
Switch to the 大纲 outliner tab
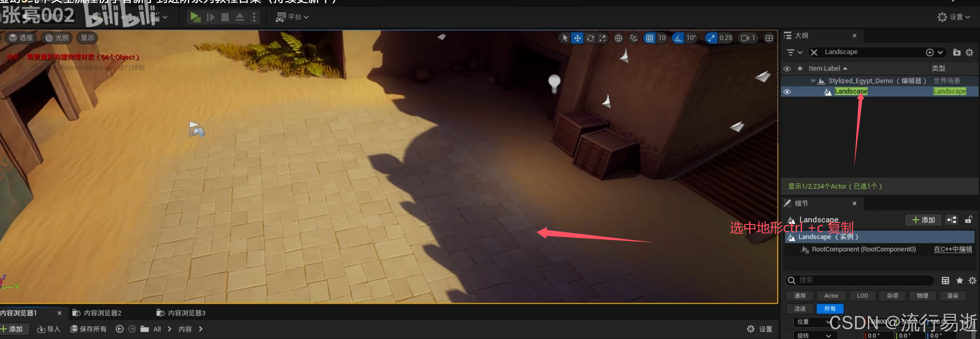click(x=801, y=35)
